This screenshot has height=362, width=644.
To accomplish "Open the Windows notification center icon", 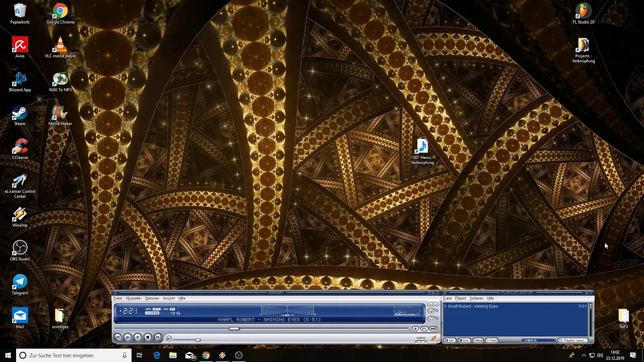I will tap(633, 355).
